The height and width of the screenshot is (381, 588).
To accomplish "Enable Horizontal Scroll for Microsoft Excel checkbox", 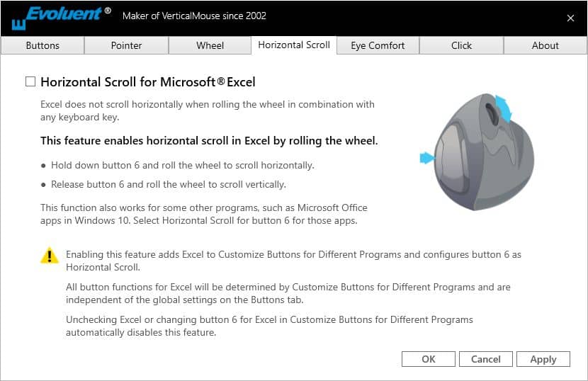I will click(30, 82).
